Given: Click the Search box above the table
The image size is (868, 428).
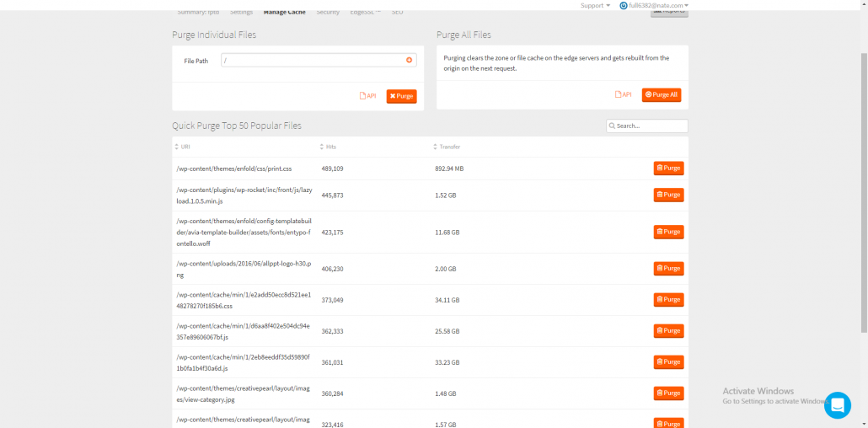Looking at the screenshot, I should point(647,126).
